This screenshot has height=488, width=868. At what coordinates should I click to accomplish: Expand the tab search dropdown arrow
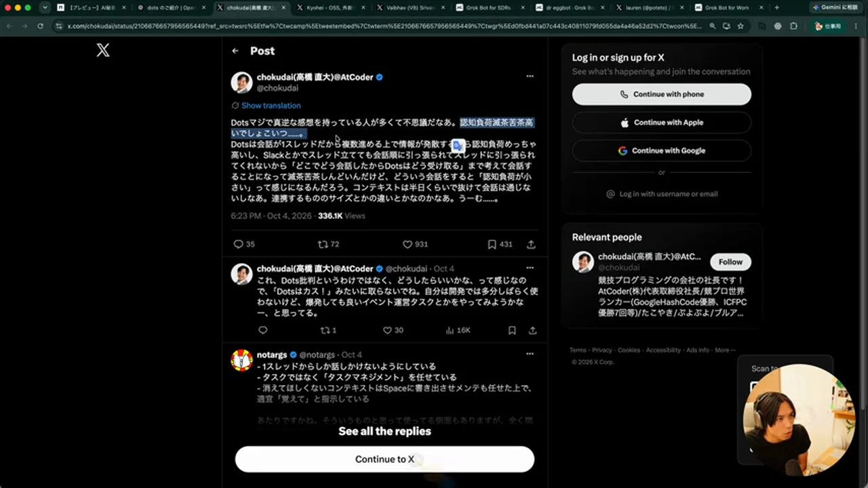(x=45, y=7)
